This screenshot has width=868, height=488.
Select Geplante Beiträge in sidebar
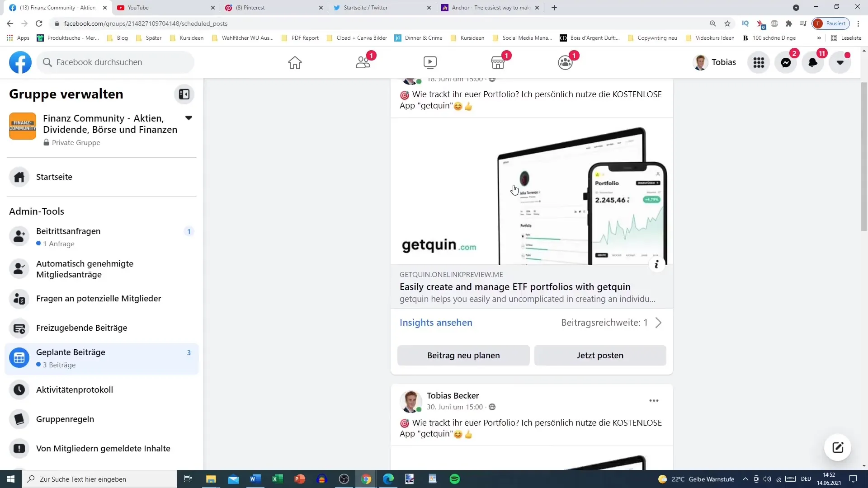(x=102, y=358)
